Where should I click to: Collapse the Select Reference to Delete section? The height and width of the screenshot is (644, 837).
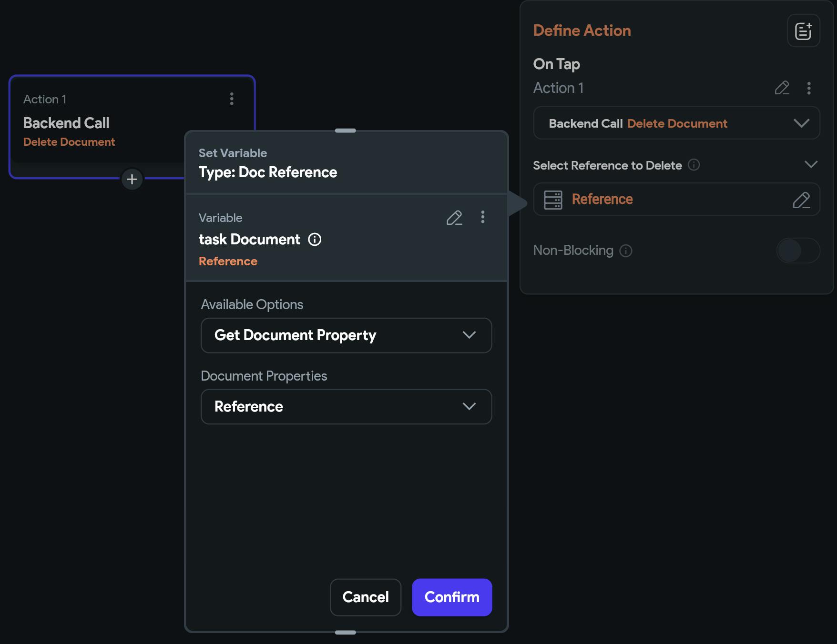(811, 165)
